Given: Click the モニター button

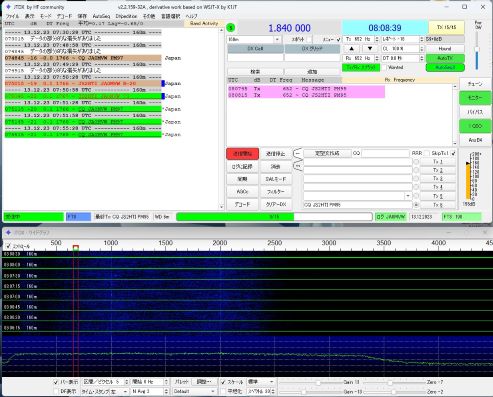Looking at the screenshot, I should pos(475,98).
